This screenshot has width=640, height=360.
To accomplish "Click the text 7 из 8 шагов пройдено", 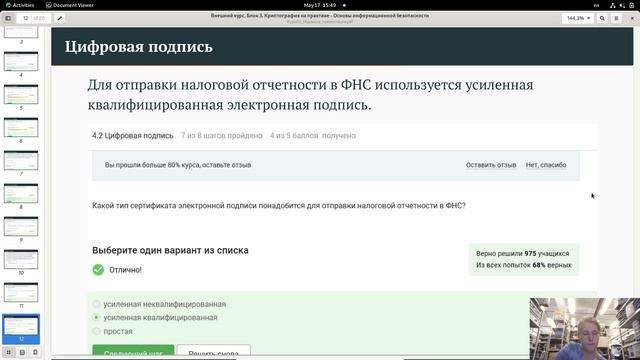I will click(222, 136).
